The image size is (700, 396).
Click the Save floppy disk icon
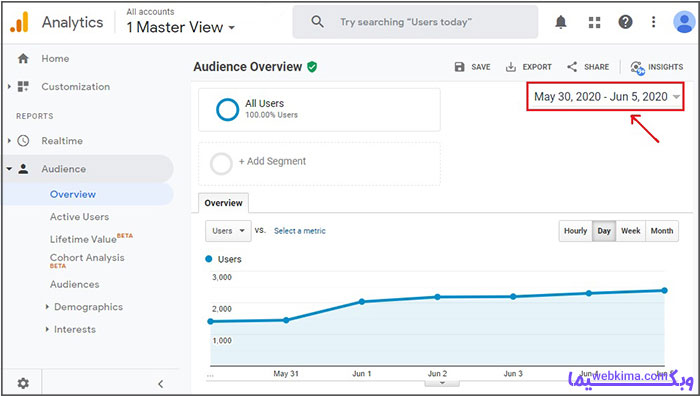point(459,67)
